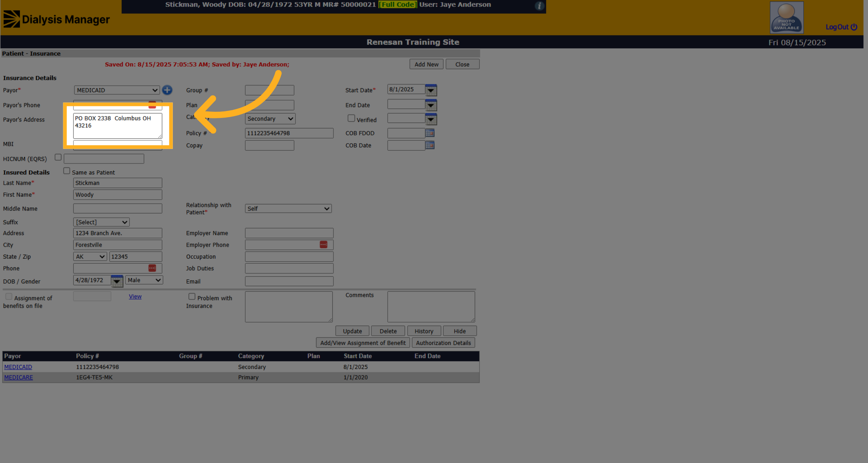868x463 pixels.
Task: Open the Start Date calendar picker
Action: coord(431,90)
